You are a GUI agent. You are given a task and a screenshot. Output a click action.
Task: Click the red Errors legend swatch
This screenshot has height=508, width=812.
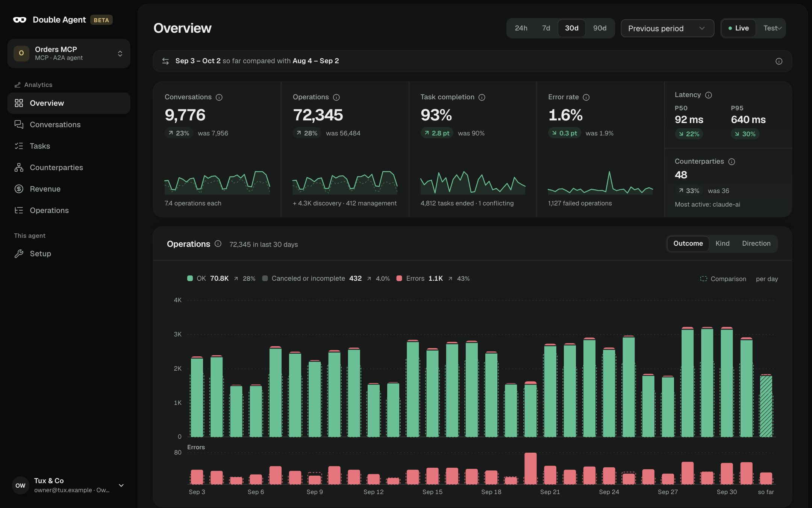tap(399, 278)
